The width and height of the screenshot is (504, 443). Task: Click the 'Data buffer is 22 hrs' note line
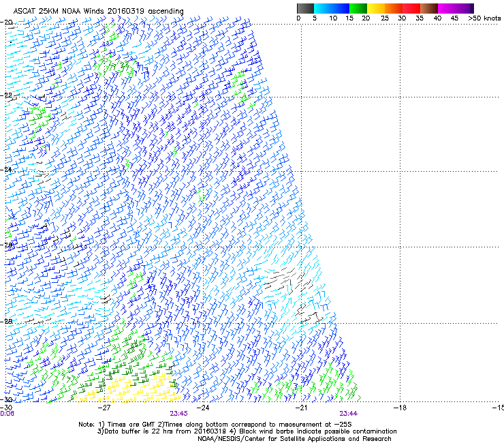point(247,431)
